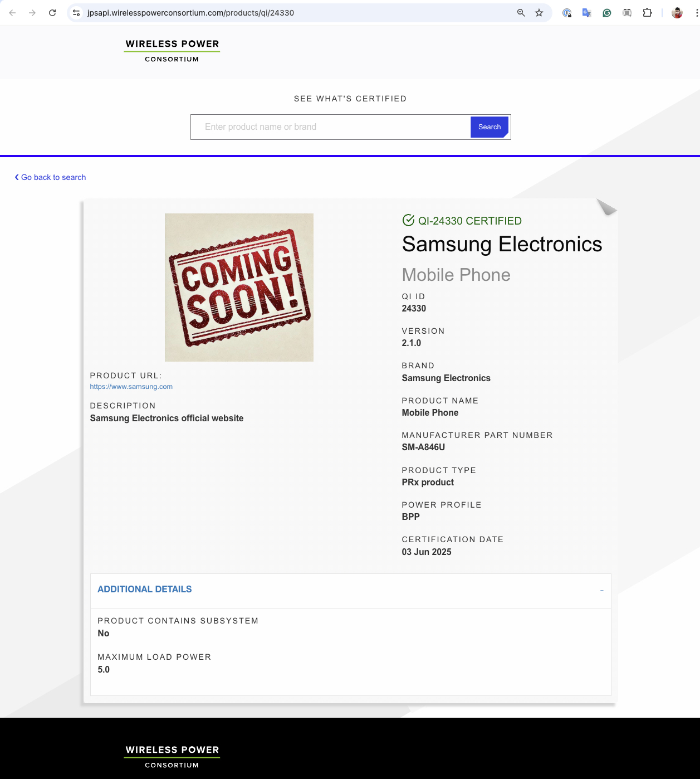Image resolution: width=700 pixels, height=779 pixels.
Task: Bookmark this page with the star icon
Action: (x=539, y=13)
